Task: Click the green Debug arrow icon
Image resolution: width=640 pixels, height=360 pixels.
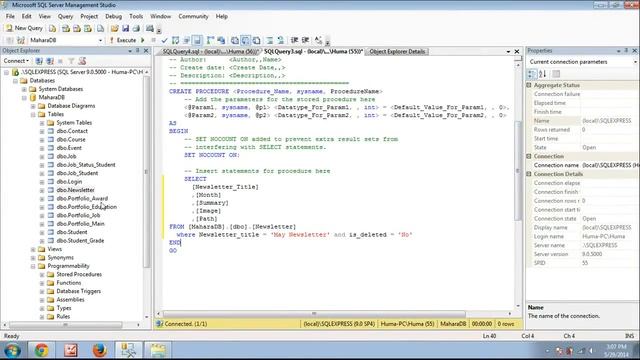Action: [143, 40]
